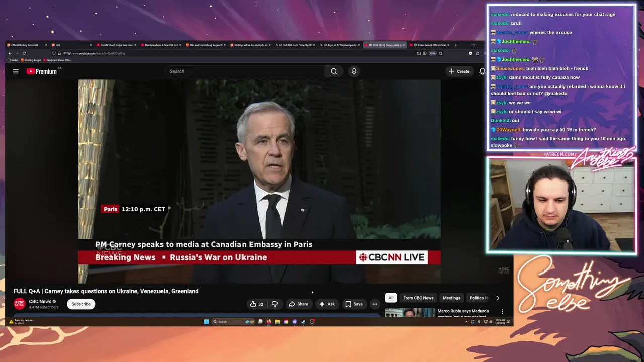The height and width of the screenshot is (362, 644).
Task: Dislike the video with thumbs down
Action: (x=275, y=304)
